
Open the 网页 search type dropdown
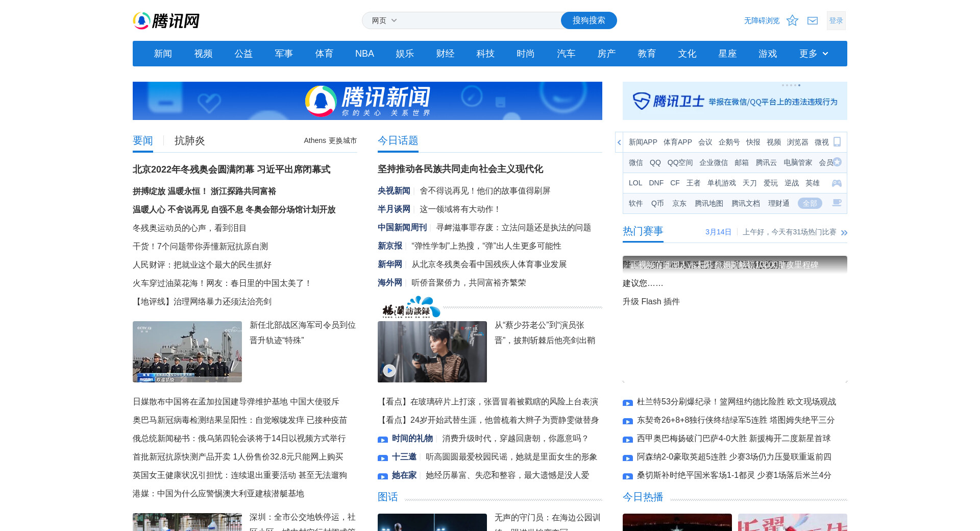click(x=384, y=20)
